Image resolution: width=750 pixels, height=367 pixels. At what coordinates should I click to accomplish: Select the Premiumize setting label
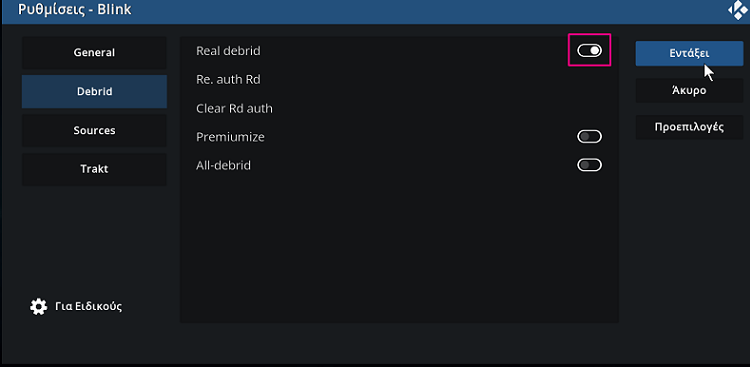(x=230, y=137)
